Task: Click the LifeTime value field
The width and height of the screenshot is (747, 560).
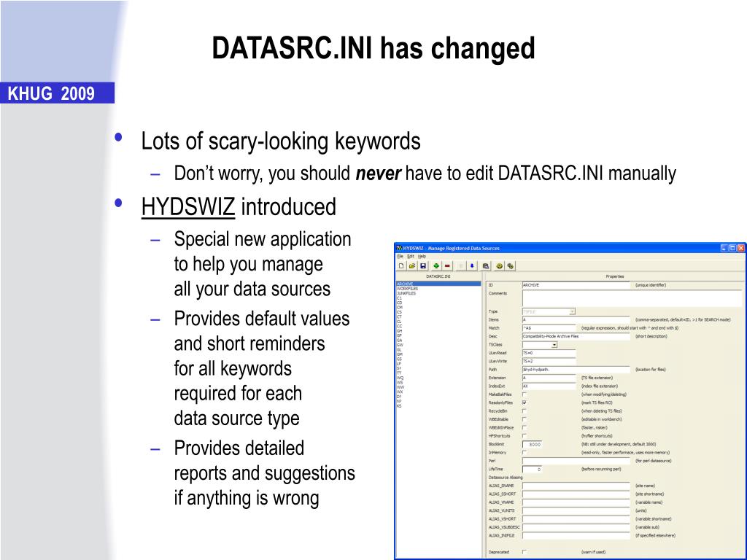Action: (532, 469)
